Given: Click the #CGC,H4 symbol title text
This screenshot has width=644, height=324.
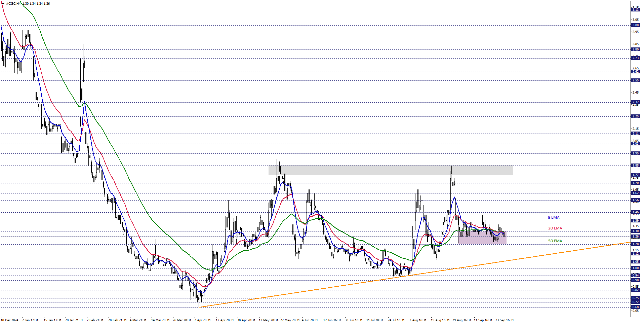Looking at the screenshot, I should click(x=13, y=3).
